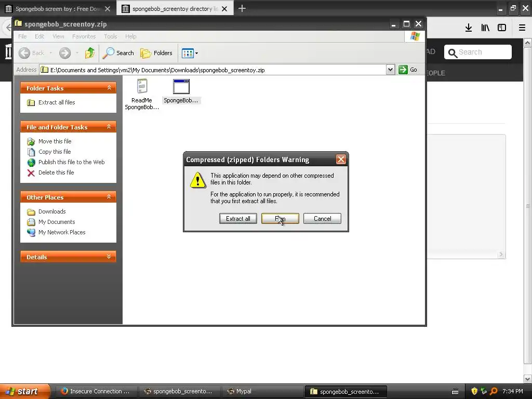Click the Forward navigation arrow

pyautogui.click(x=65, y=53)
